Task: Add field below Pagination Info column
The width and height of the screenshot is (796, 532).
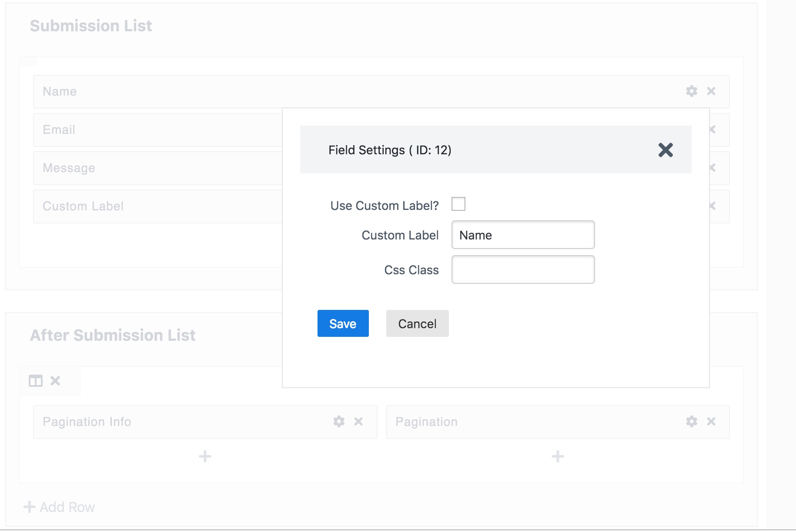Action: 205,456
